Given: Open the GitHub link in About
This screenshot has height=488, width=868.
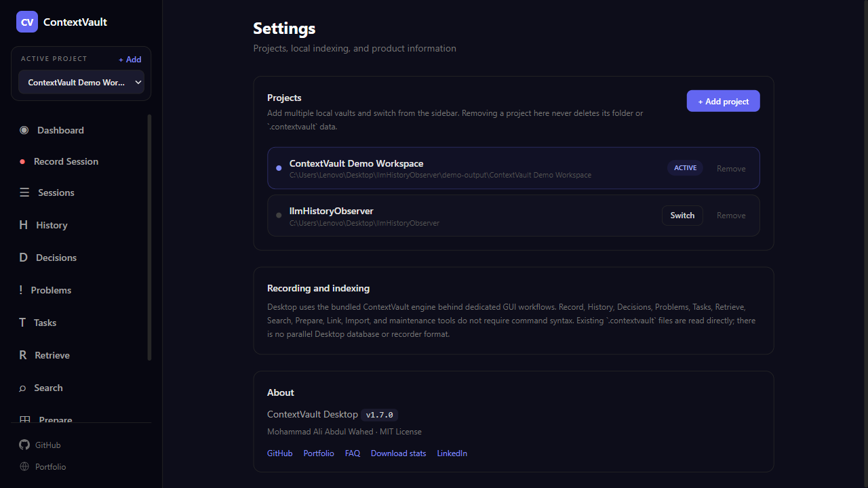Looking at the screenshot, I should (279, 453).
